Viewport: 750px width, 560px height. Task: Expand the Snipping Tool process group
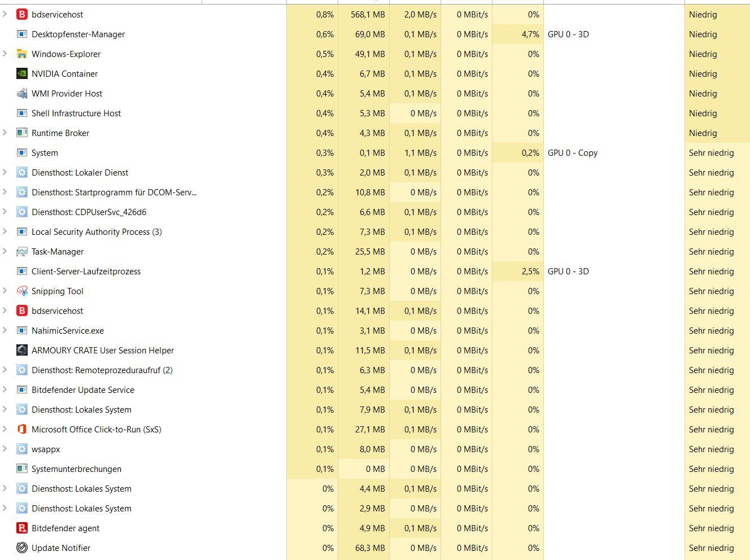pyautogui.click(x=5, y=291)
